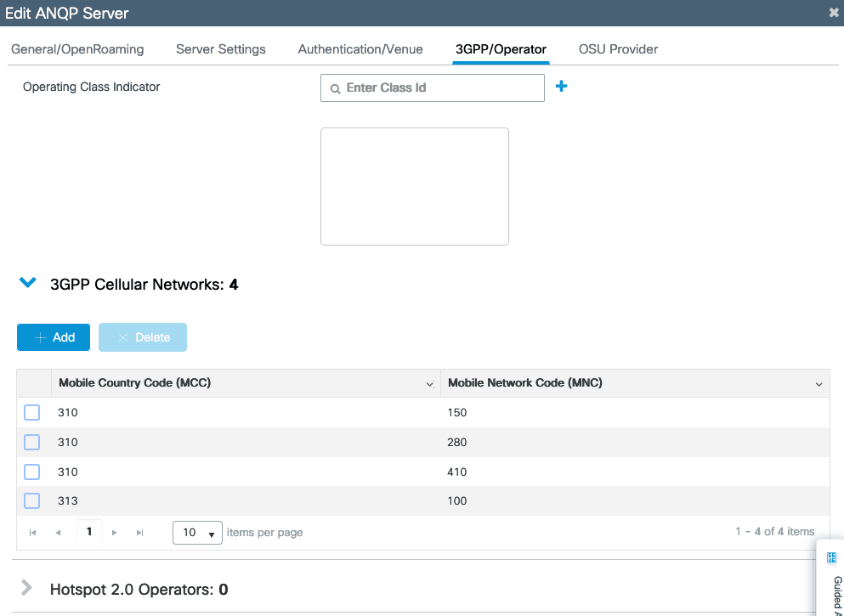Open Mobile Country Code column menu
This screenshot has width=844, height=616.
(429, 384)
